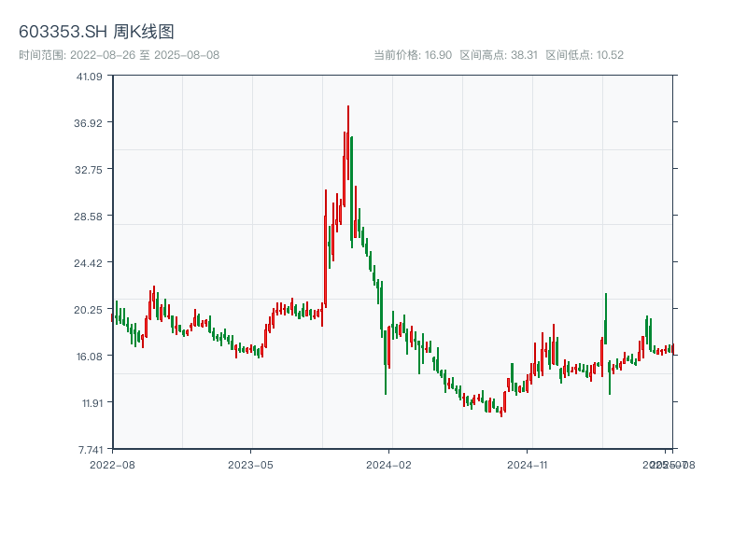The image size is (747, 560).
Task: Click y-axis value 32.75
Action: 89,170
